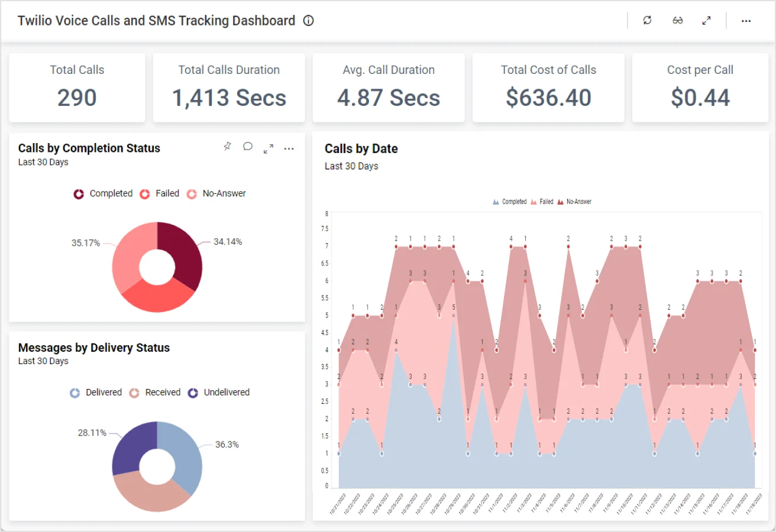The image size is (776, 532).
Task: Pin the Calls by Completion Status widget
Action: tap(227, 147)
